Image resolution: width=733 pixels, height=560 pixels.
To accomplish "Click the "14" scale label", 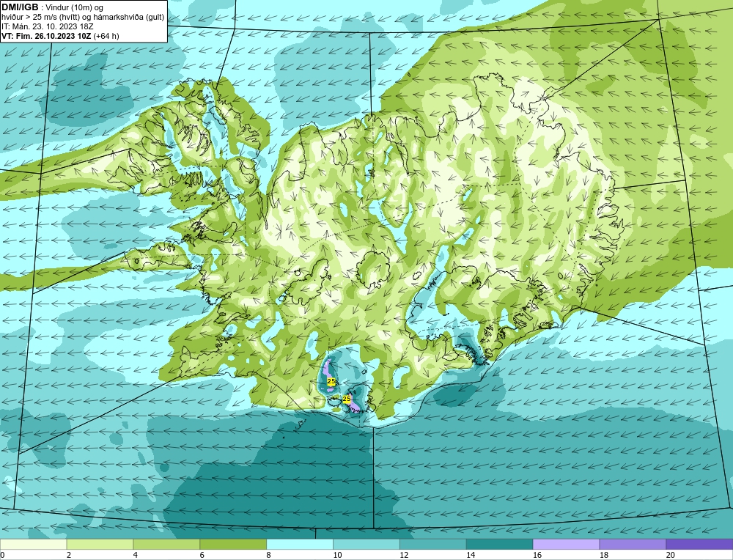I will (471, 555).
